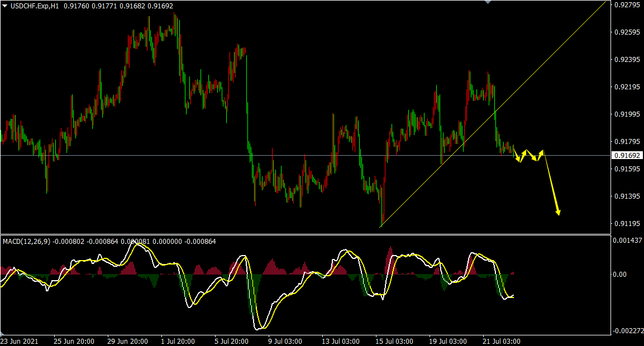
Task: Click the small gray triangle at MACD window's bottom-left
Action: [x=2, y=333]
